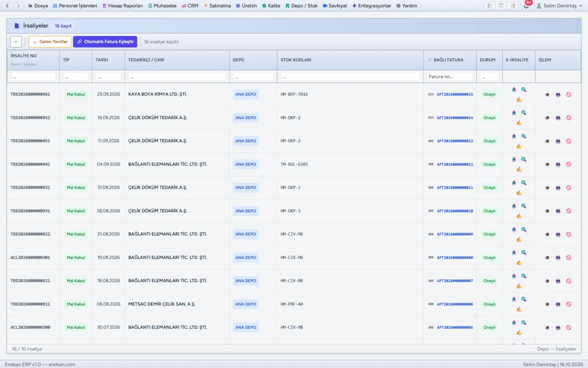Open the Depo / Stok menu
Screen dimensions: 588x368
coord(301,6)
